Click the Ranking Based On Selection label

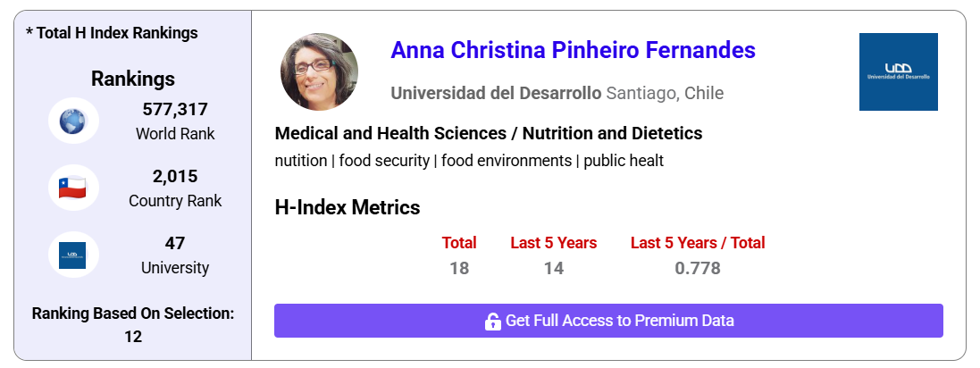pyautogui.click(x=133, y=314)
